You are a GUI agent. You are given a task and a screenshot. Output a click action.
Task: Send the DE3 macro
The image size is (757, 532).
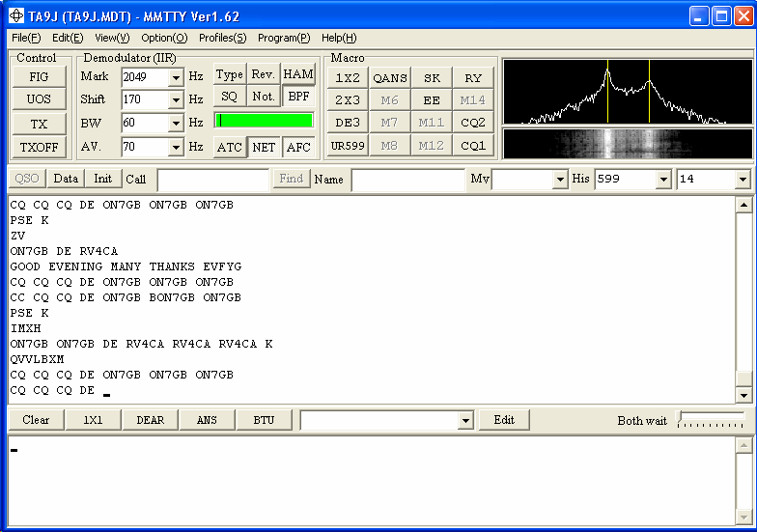pyautogui.click(x=348, y=123)
